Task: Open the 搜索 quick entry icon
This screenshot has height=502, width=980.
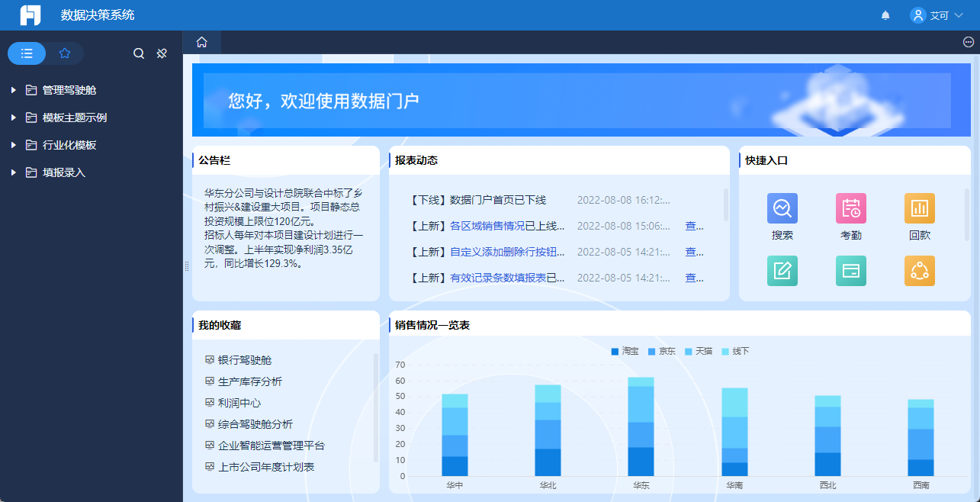Action: [782, 208]
